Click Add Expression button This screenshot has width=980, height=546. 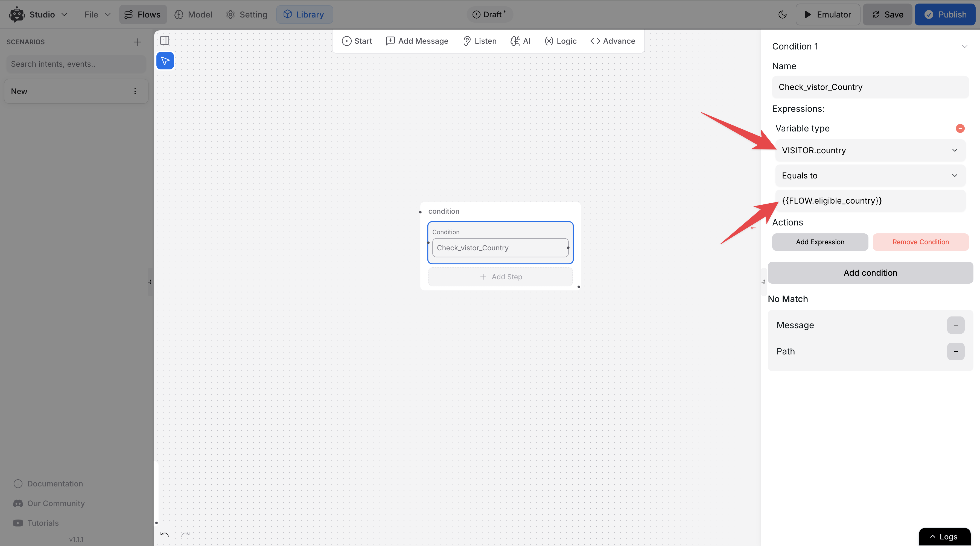pos(820,242)
